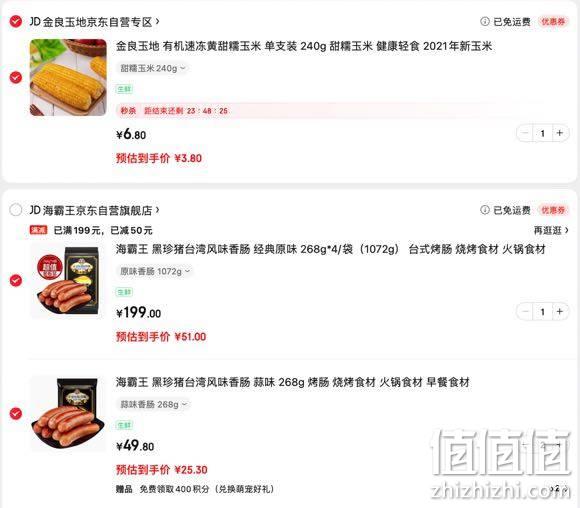This screenshot has height=508, width=580.
Task: Open the corn product thumbnail
Action: click(68, 77)
